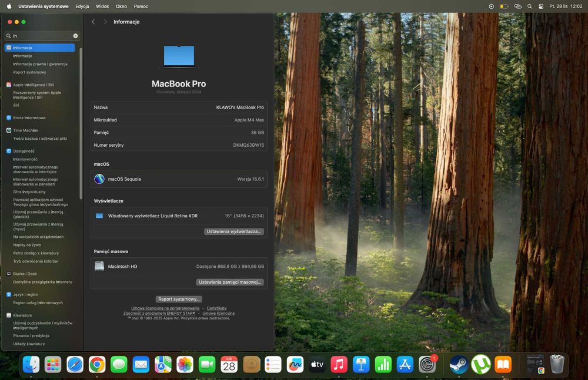
Task: Select Napisy na żywo in sidebar
Action: (x=27, y=245)
